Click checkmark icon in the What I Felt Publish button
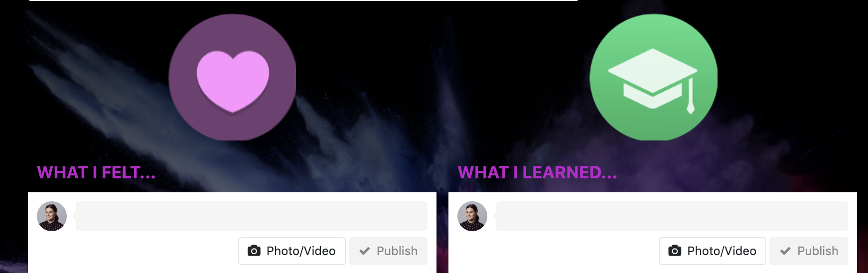Viewport: 868px width, 273px height. tap(365, 251)
